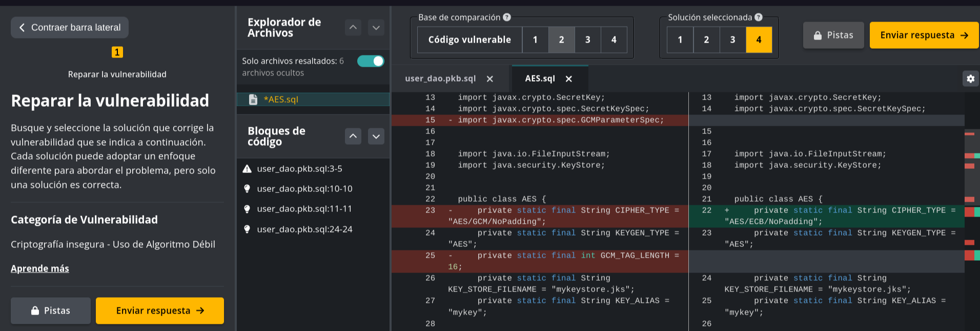Choose solution 1 under Solución seleccionada

click(680, 40)
